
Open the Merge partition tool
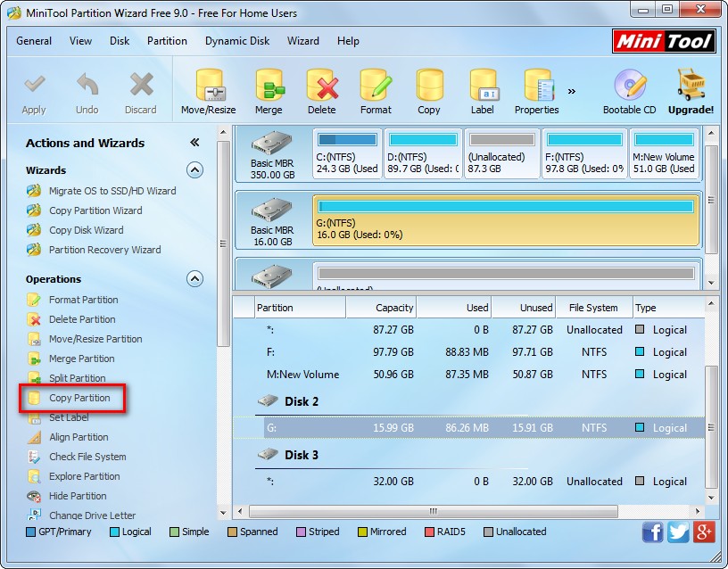tap(269, 89)
